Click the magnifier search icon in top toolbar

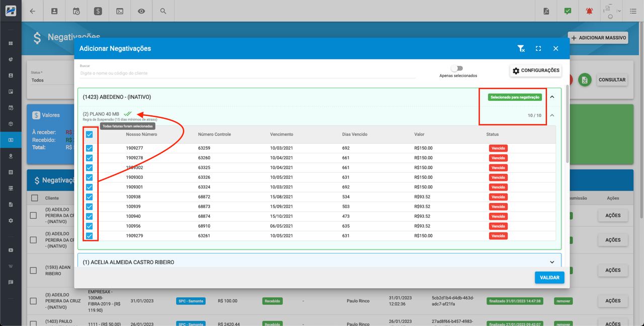(163, 11)
